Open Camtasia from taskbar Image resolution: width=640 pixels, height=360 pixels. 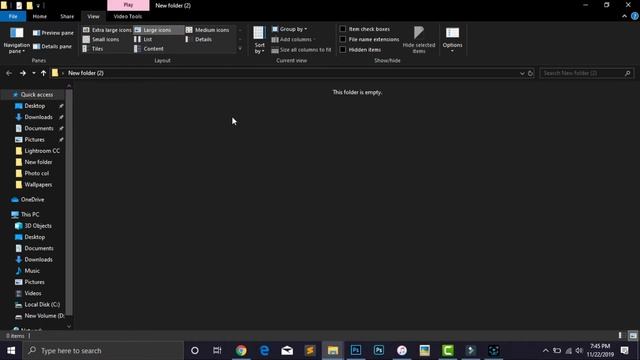(447, 351)
